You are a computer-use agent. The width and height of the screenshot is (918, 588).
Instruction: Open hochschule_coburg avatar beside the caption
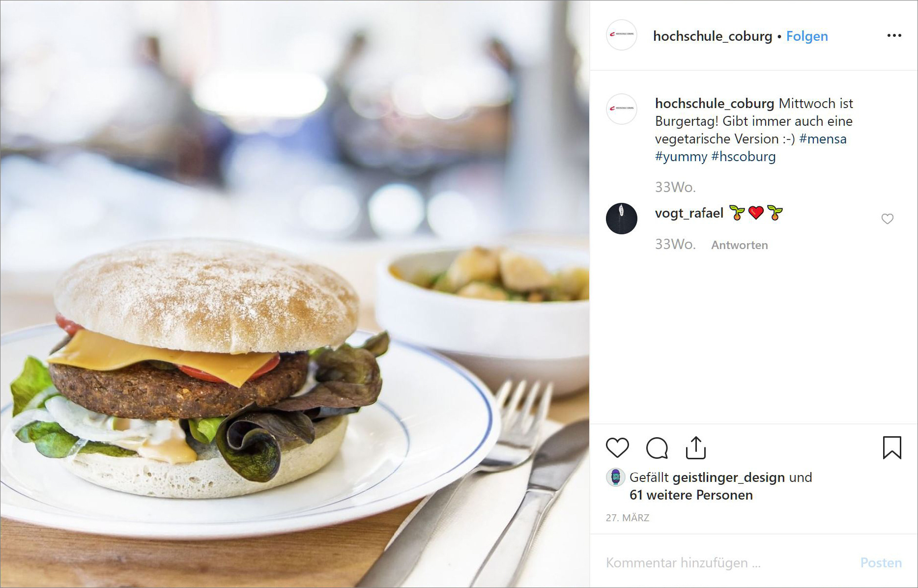tap(622, 109)
